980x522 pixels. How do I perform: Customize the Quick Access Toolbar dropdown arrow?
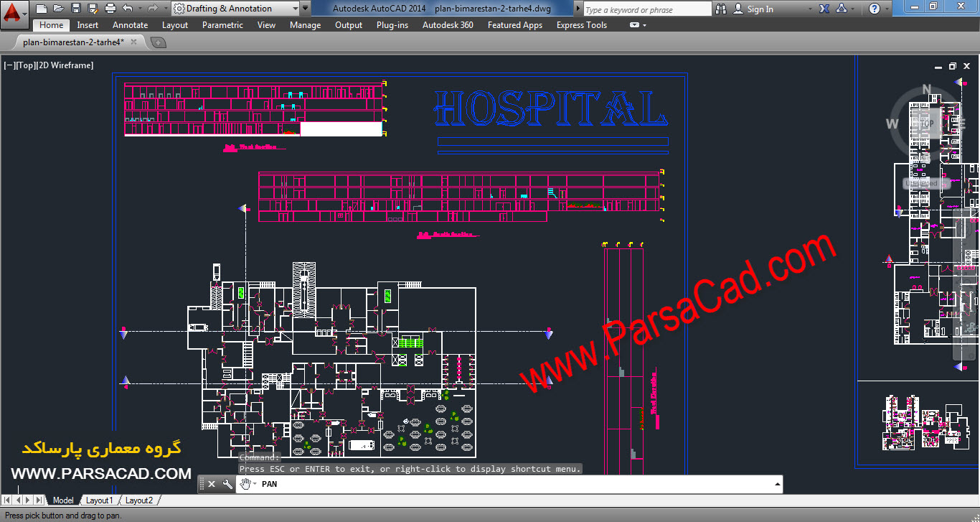click(306, 9)
